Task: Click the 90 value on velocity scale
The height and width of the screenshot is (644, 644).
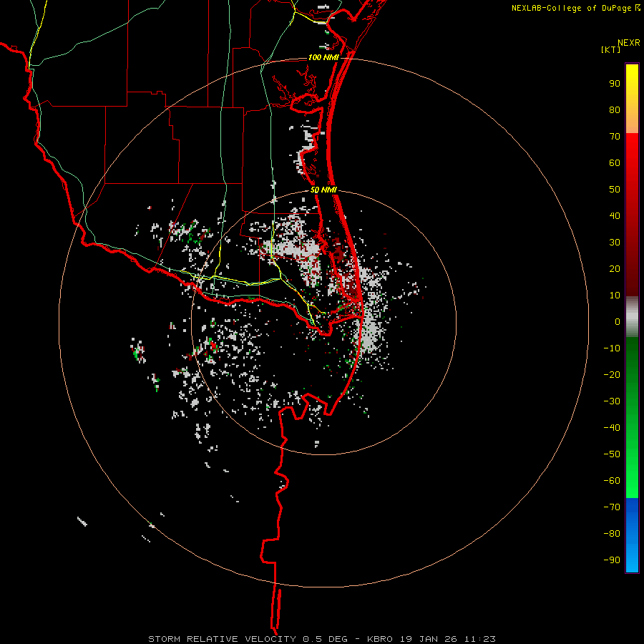Action: click(x=615, y=84)
